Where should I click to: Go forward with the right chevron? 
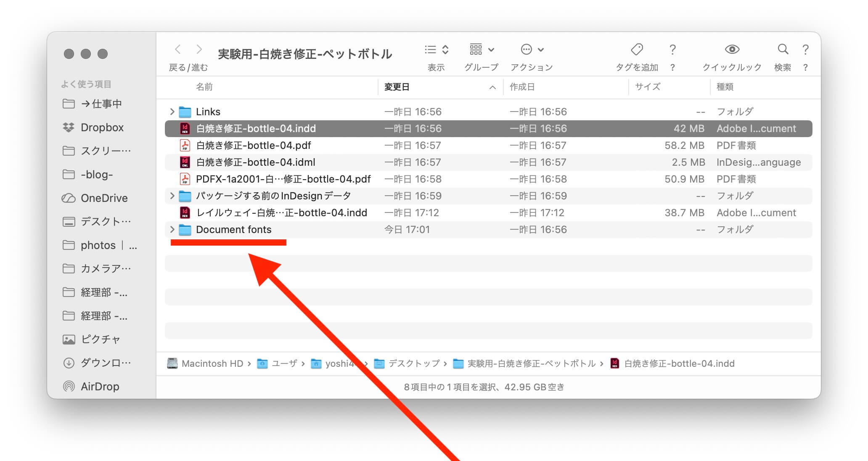pos(199,50)
